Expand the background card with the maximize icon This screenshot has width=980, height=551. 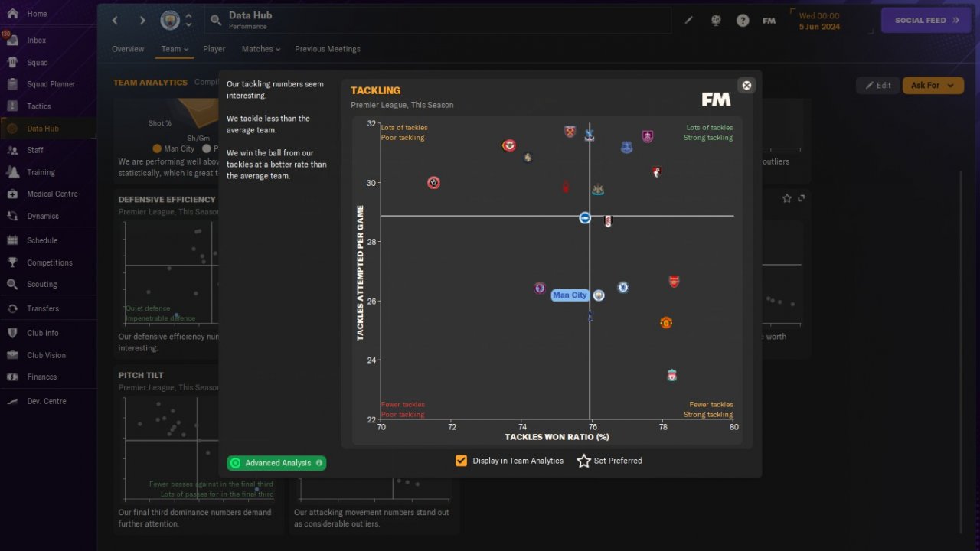point(802,198)
